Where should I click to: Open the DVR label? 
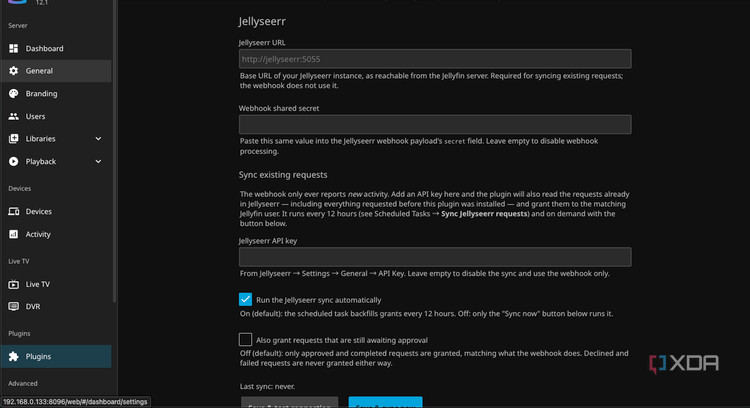(33, 307)
